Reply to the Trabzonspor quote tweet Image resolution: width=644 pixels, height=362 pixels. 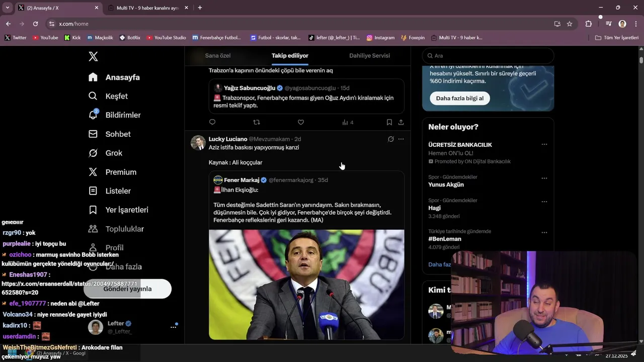click(x=212, y=122)
